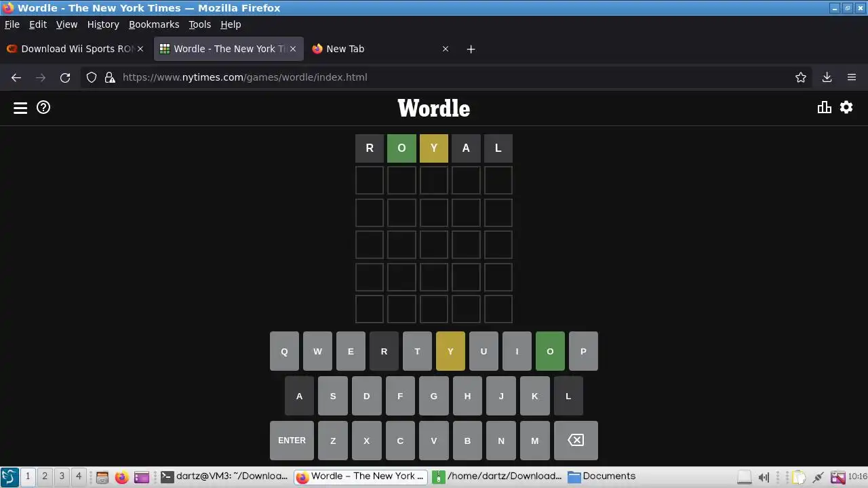Open the Documents window from the taskbar
868x488 pixels.
(x=602, y=476)
